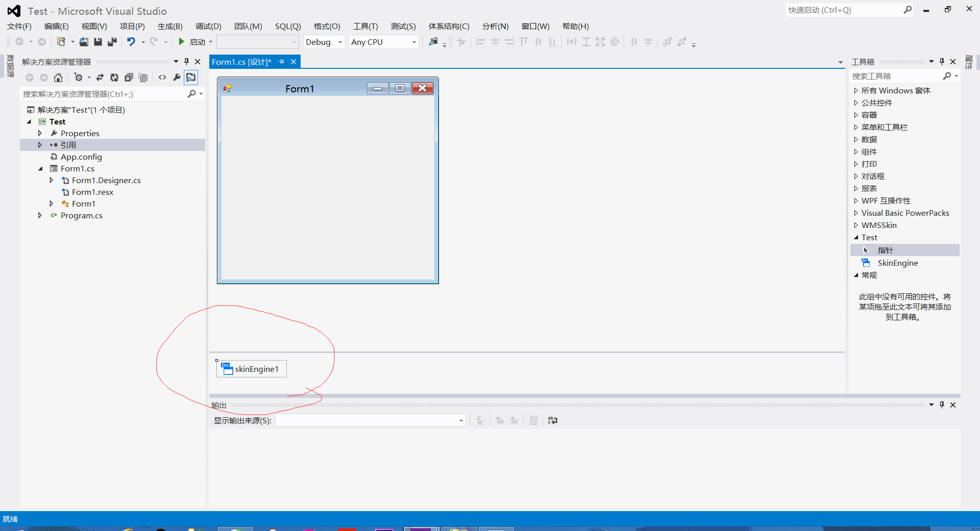Click the Make Same Size icon

(600, 42)
